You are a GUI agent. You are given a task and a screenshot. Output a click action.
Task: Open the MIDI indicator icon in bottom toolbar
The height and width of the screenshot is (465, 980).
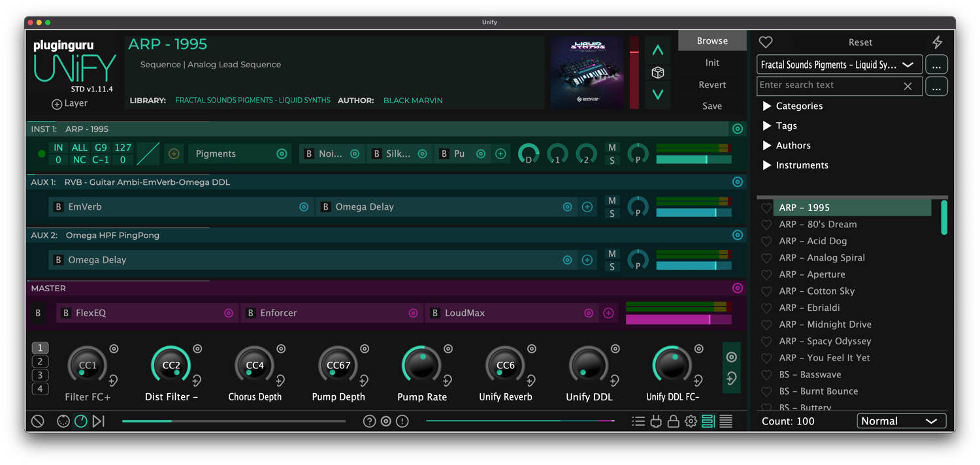click(x=63, y=421)
